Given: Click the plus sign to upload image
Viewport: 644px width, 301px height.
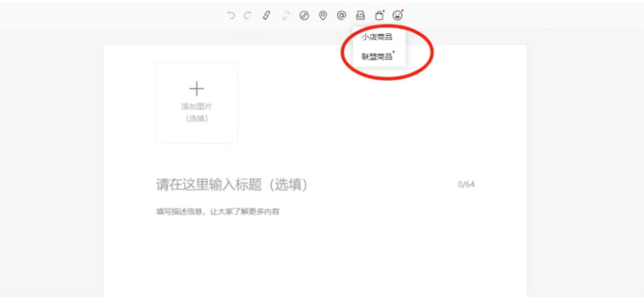Looking at the screenshot, I should (197, 88).
